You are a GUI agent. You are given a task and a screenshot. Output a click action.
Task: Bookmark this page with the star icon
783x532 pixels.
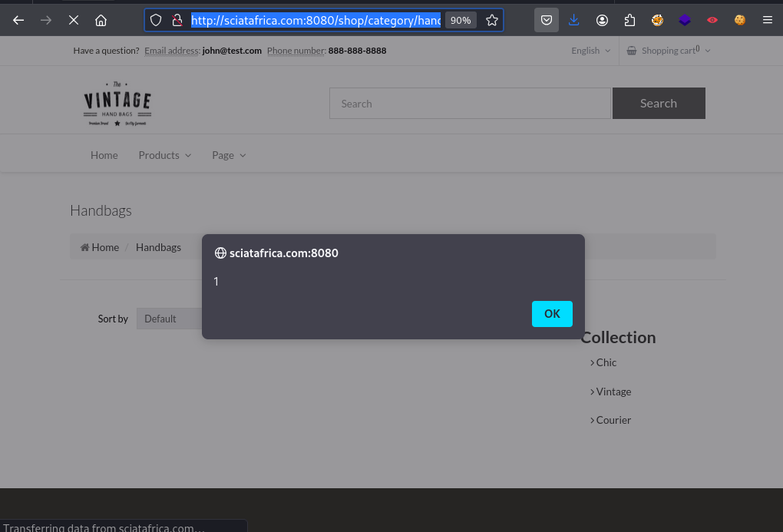(492, 21)
